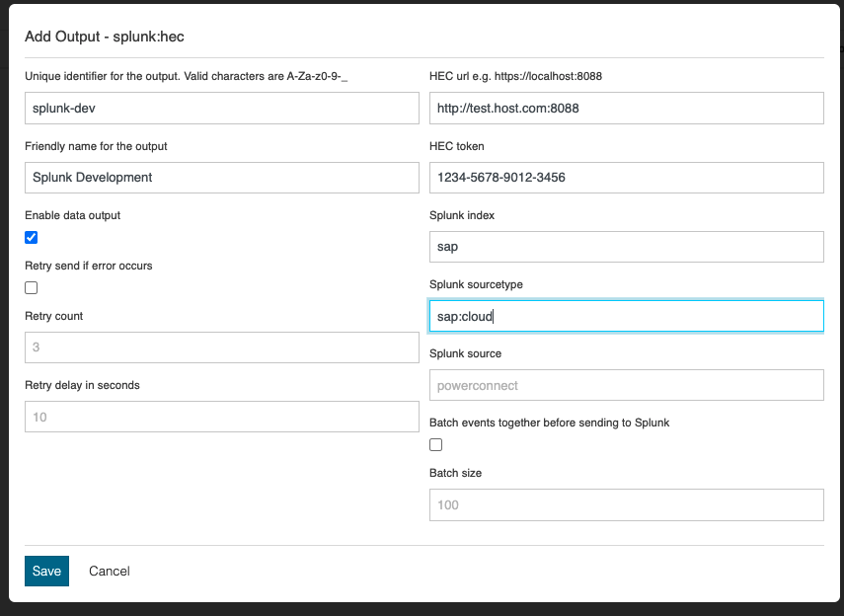
Task: Click the Splunk sourcetype field with sap:cloud
Action: coord(626,316)
